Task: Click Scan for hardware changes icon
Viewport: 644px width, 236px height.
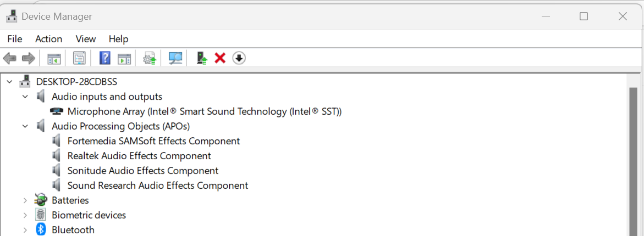Action: click(175, 58)
